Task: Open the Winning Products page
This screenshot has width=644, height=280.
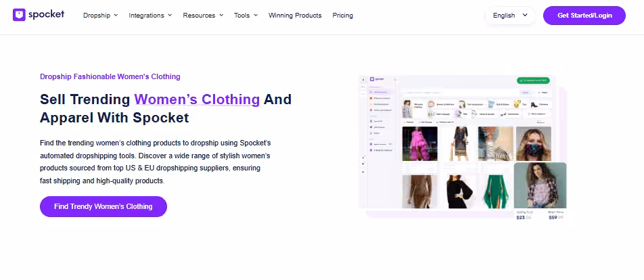Action: click(x=295, y=15)
